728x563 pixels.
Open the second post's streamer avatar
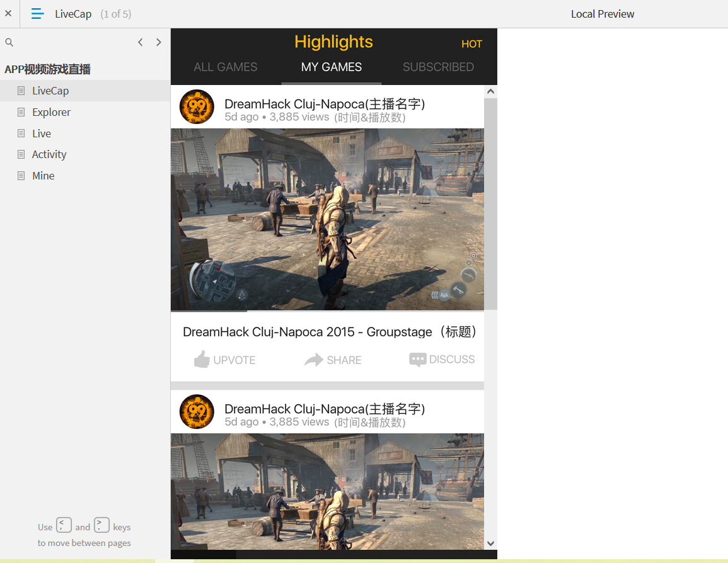(197, 412)
